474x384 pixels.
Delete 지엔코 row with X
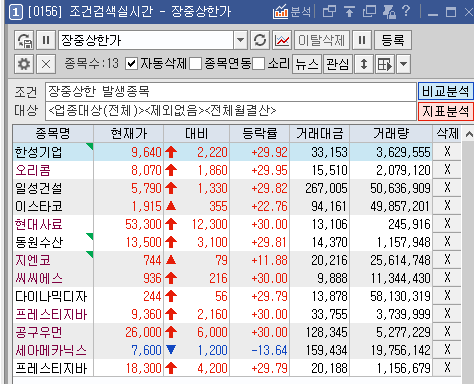pyautogui.click(x=447, y=260)
